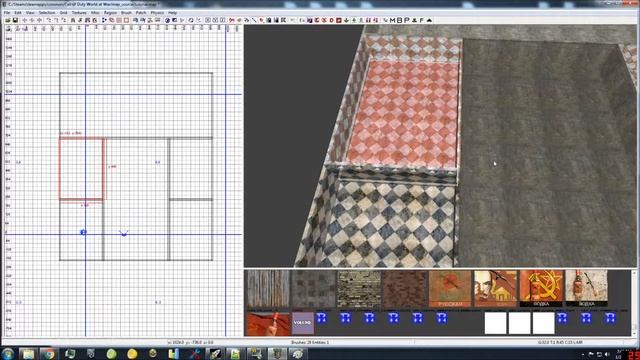Open the Windows Start menu
Viewport: 640px width, 360px height.
click(x=8, y=353)
